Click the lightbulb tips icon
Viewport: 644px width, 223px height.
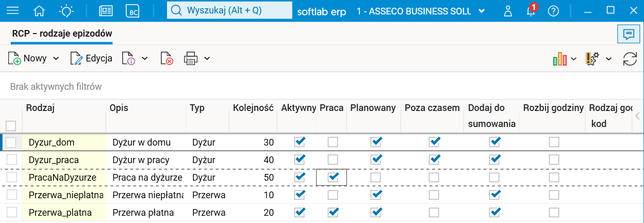click(67, 11)
